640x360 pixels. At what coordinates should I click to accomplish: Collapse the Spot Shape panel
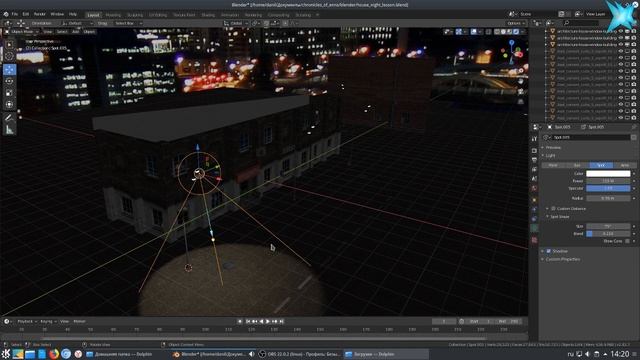pos(559,217)
